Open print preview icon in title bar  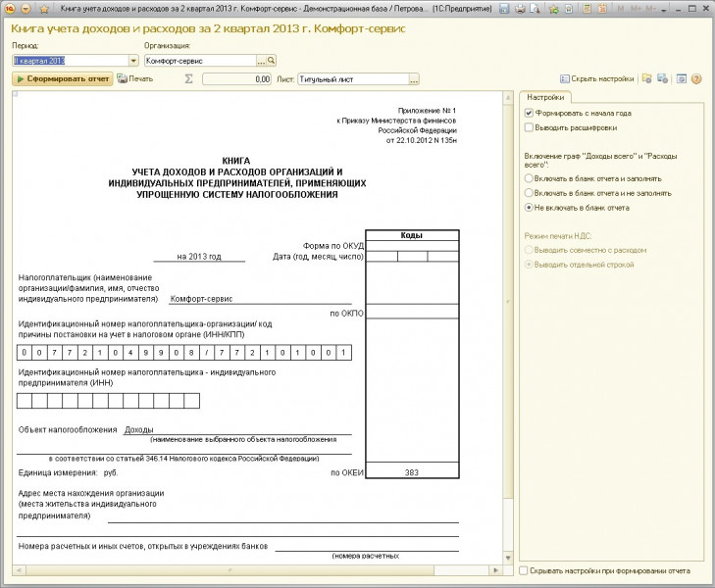[x=535, y=9]
